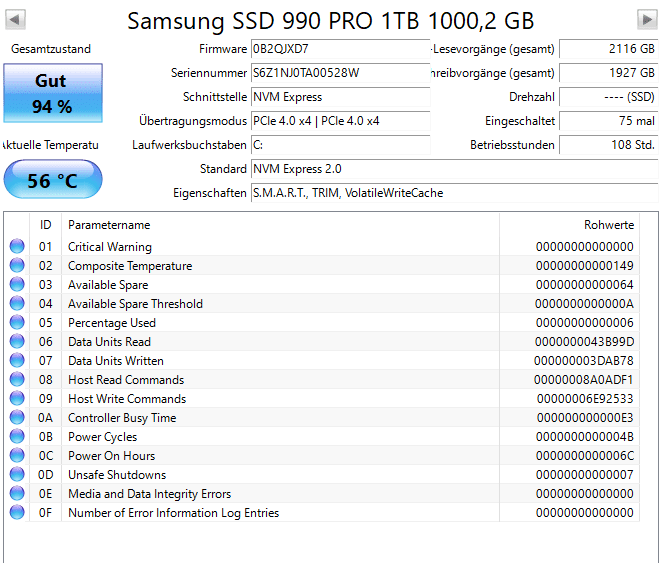Click the Available Spare status orb
663x563 pixels.
pos(17,285)
